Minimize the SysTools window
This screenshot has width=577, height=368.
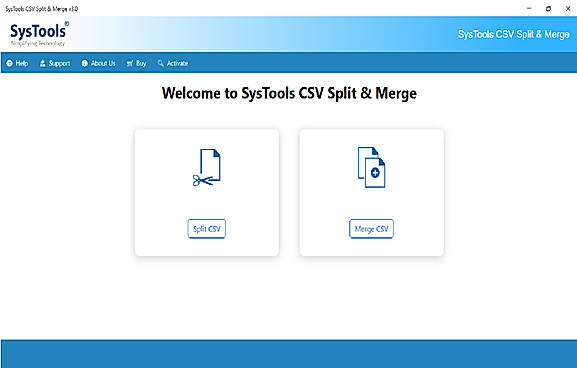529,8
